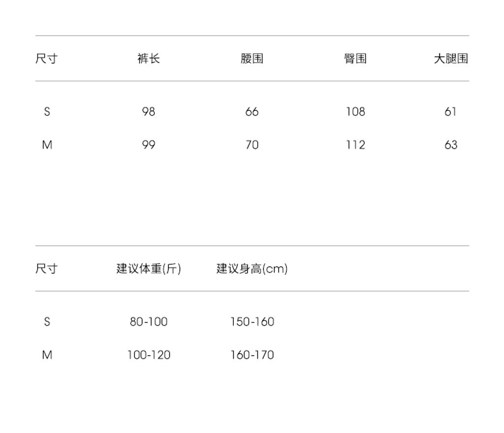Click the 80-100 weight range cell
The width and height of the screenshot is (504, 433).
pos(149,322)
